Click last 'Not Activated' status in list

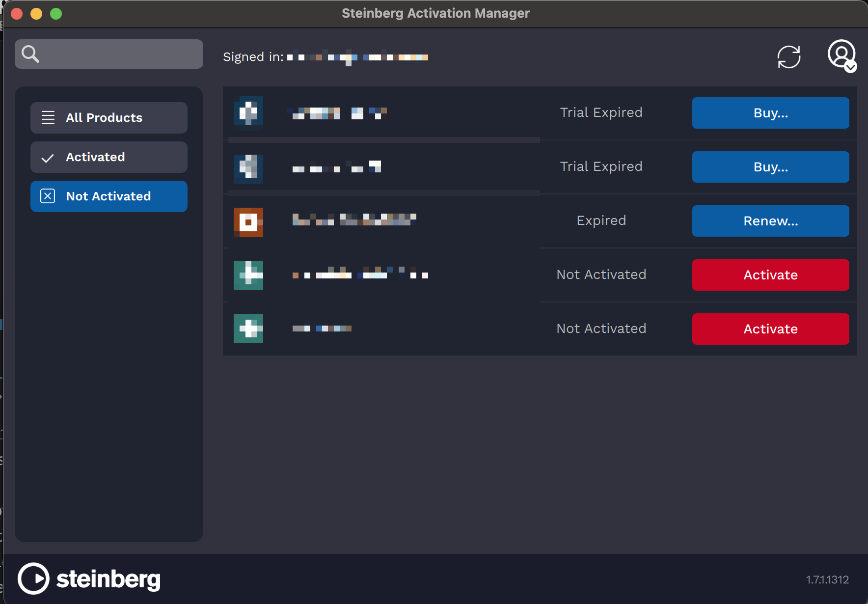[x=601, y=329]
